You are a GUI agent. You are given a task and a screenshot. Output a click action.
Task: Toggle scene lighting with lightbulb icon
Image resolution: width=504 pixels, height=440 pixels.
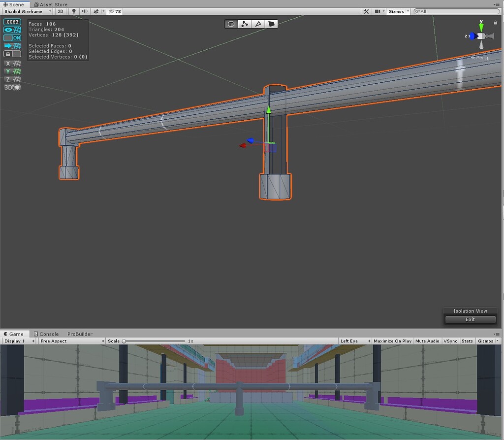pos(74,11)
